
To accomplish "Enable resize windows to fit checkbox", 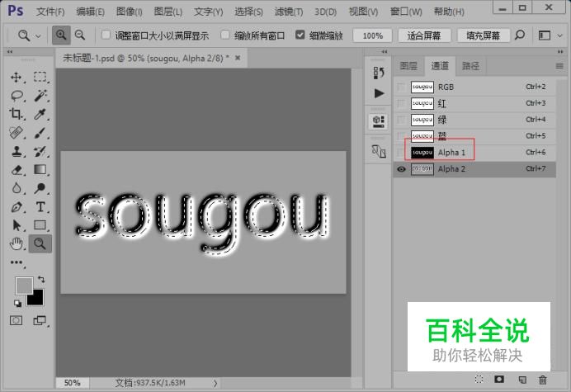I will pos(106,35).
